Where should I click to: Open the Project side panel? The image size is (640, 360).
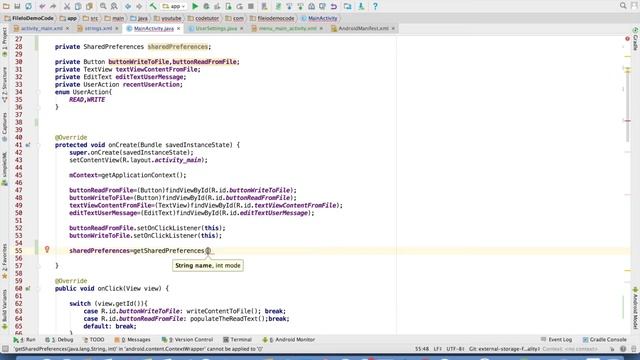(x=4, y=42)
